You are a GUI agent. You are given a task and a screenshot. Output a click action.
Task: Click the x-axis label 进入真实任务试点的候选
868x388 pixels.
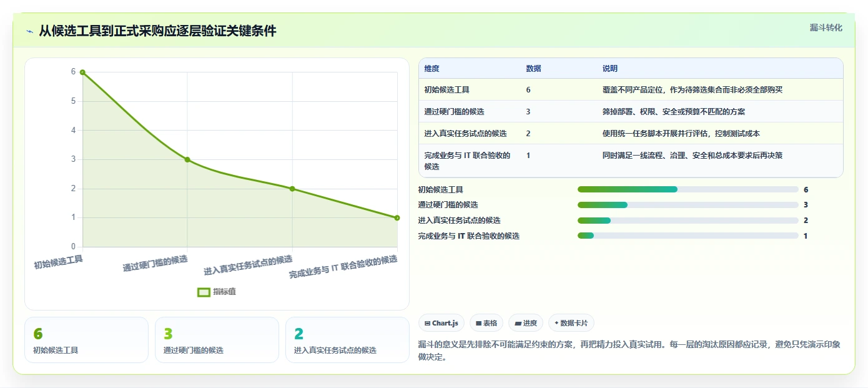coord(249,266)
